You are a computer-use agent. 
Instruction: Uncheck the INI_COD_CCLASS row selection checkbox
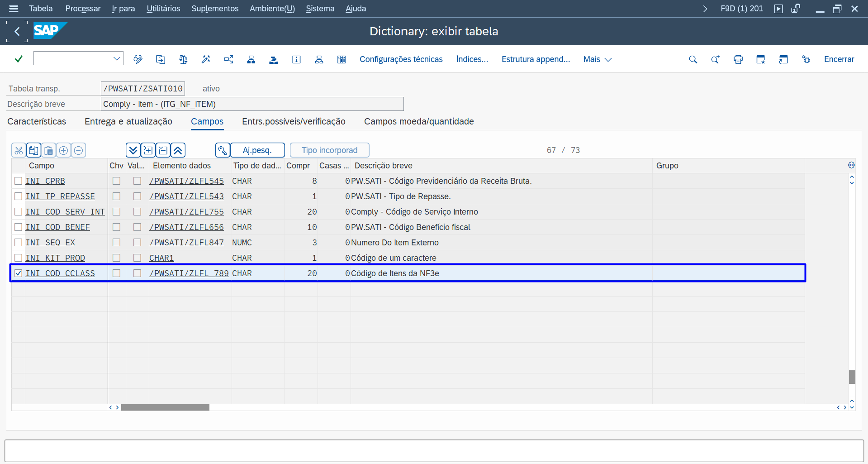19,273
